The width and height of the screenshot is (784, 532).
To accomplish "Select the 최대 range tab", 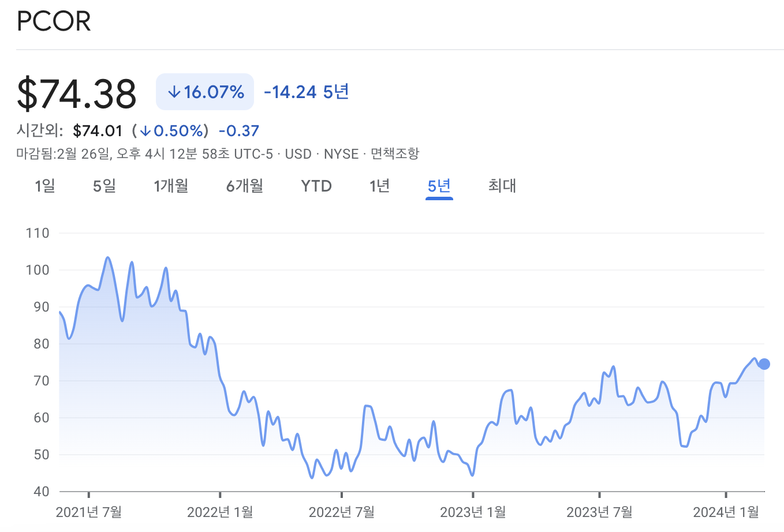I will tap(502, 186).
